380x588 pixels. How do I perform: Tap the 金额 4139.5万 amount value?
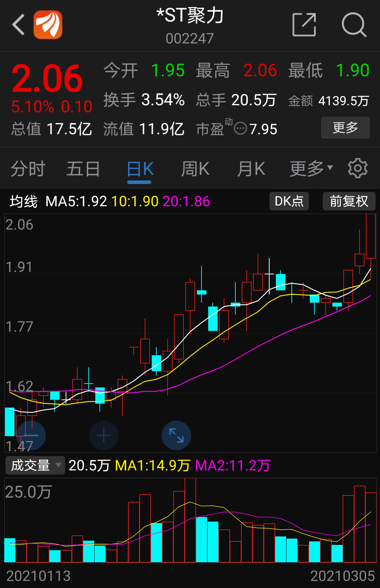[x=329, y=101]
